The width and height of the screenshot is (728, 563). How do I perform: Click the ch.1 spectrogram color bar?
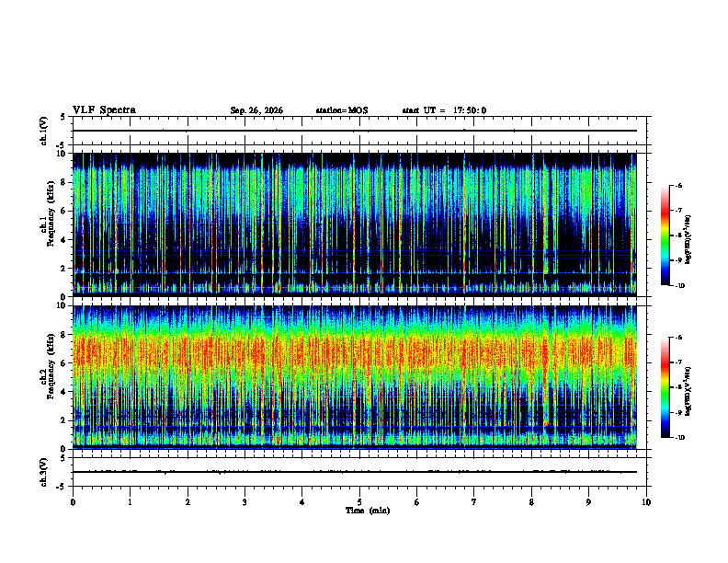[665, 236]
